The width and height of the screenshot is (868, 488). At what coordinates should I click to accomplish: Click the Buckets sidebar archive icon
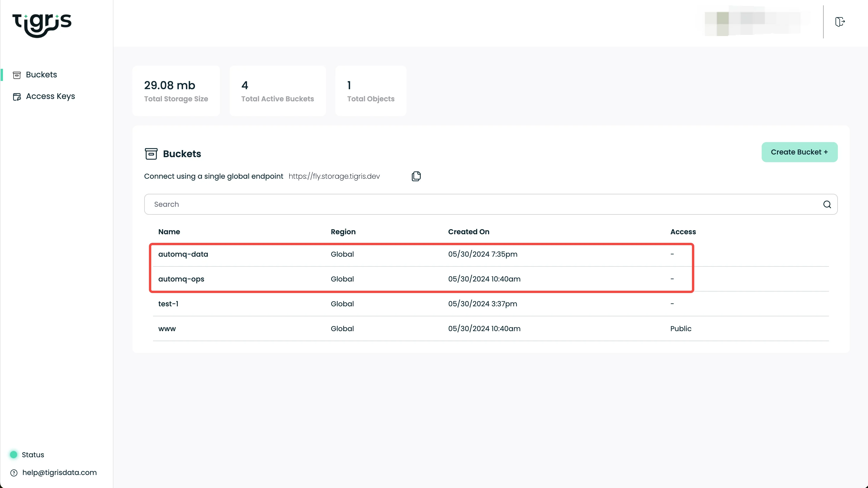[x=17, y=75]
